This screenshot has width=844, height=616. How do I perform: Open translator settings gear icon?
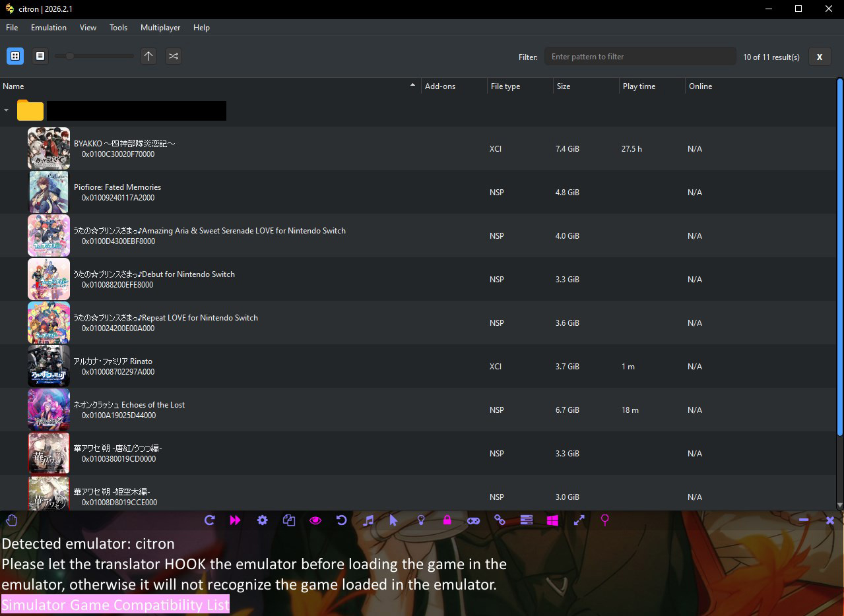pyautogui.click(x=263, y=520)
